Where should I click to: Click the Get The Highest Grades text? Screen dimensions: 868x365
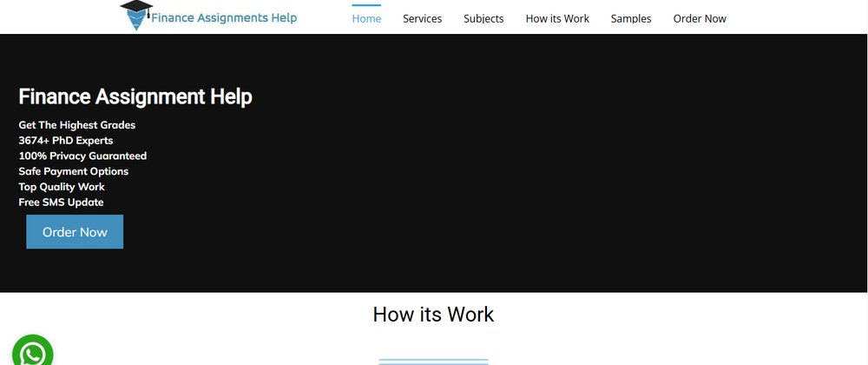77,125
